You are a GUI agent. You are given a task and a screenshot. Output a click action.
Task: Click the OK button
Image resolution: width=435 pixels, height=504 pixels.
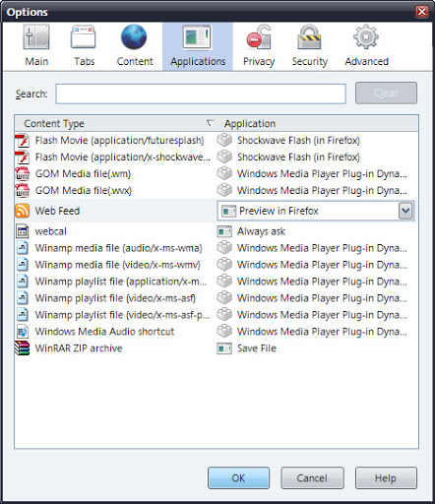tap(238, 478)
